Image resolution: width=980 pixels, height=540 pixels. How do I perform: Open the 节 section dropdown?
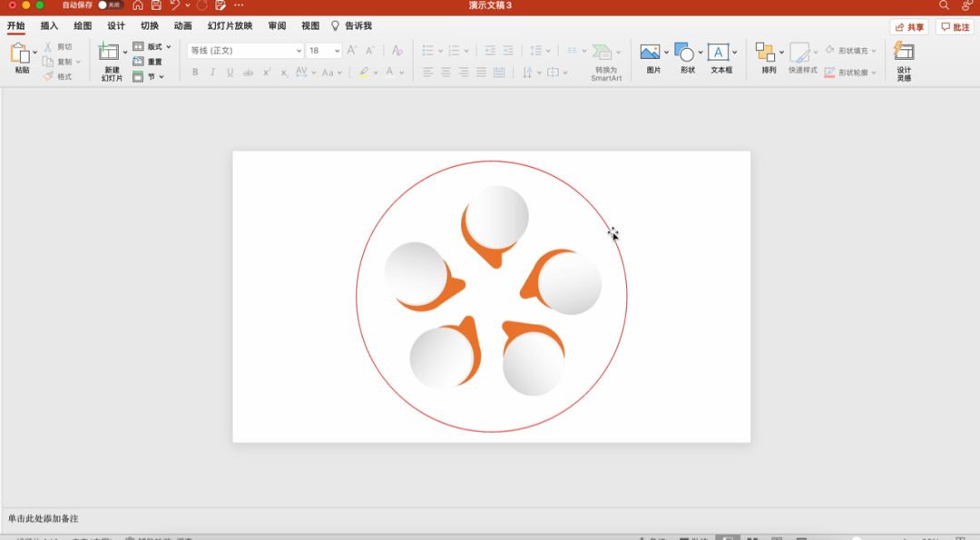click(x=148, y=76)
